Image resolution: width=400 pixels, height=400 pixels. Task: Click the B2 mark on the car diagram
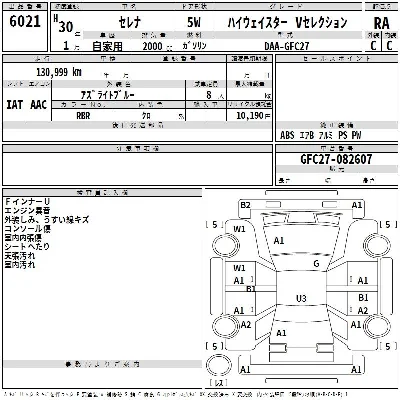[245, 205]
